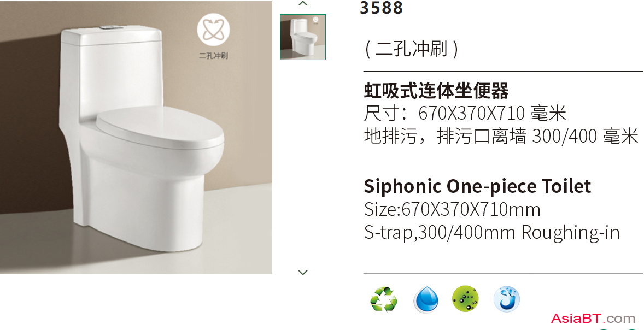
Task: Click the (二孔冲刷) subtitle text
Action: click(412, 49)
